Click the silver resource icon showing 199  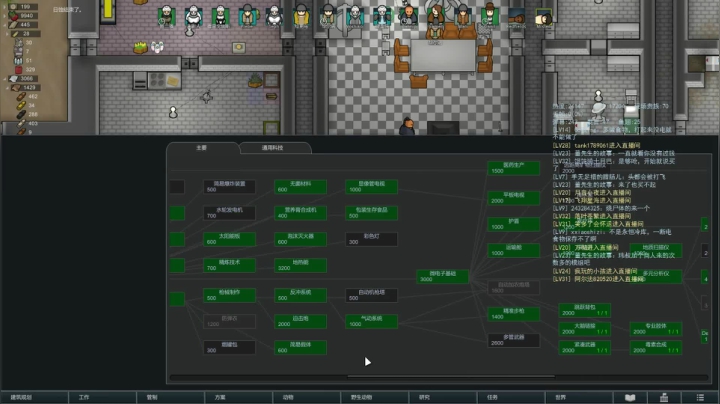(x=13, y=6)
